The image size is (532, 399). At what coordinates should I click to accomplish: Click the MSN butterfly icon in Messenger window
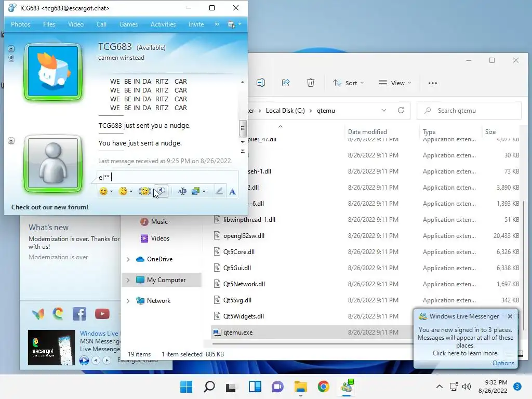pyautogui.click(x=38, y=314)
